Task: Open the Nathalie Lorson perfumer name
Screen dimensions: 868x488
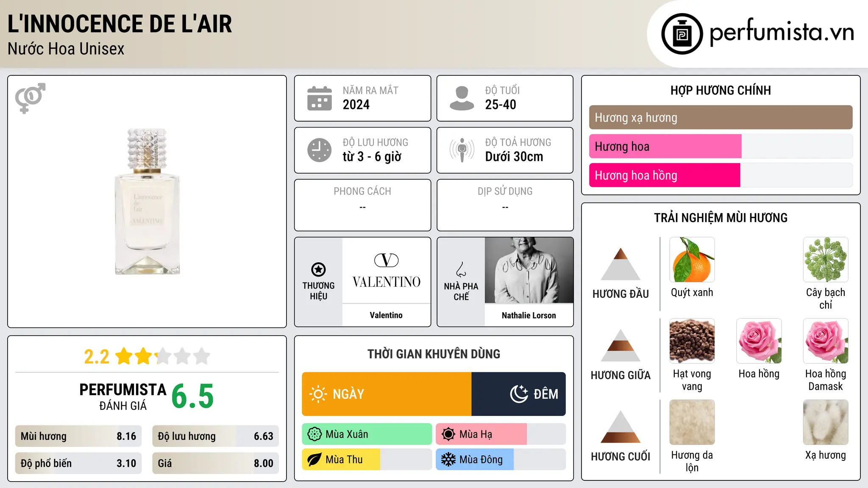Action: (x=529, y=315)
